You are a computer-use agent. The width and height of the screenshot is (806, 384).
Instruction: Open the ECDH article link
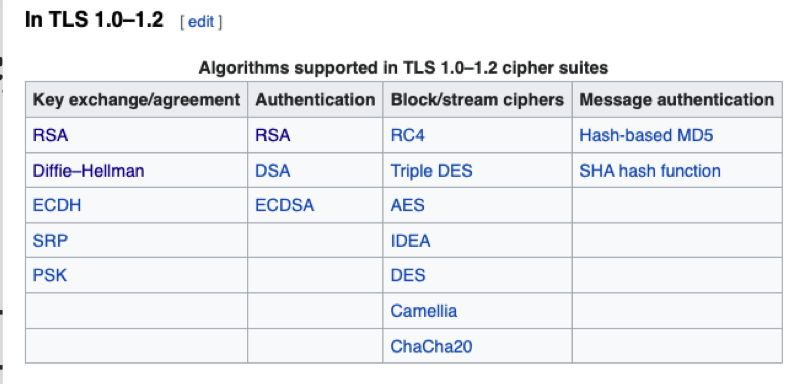pyautogui.click(x=57, y=206)
